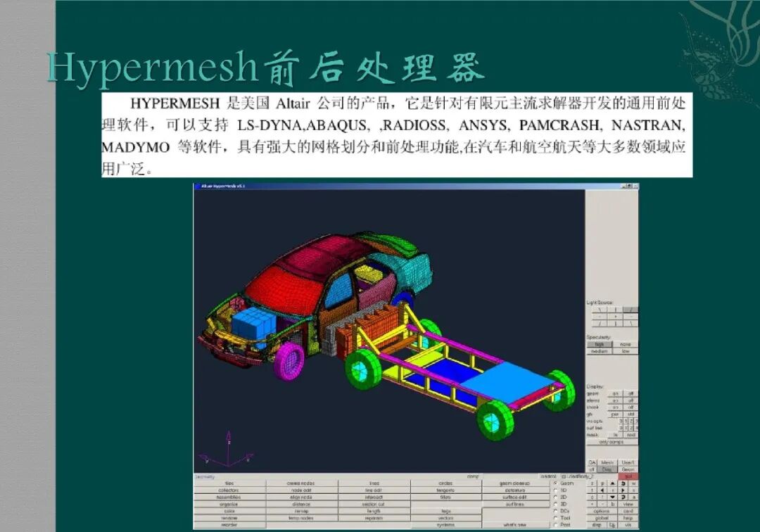Set light source to lower-left direction
The image size is (760, 532).
click(600, 323)
